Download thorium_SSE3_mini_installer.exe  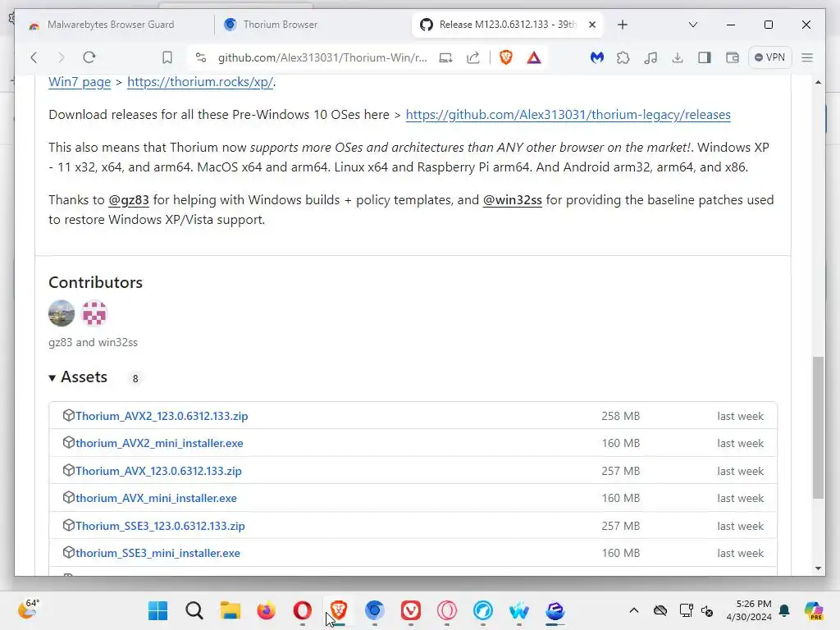coord(157,553)
